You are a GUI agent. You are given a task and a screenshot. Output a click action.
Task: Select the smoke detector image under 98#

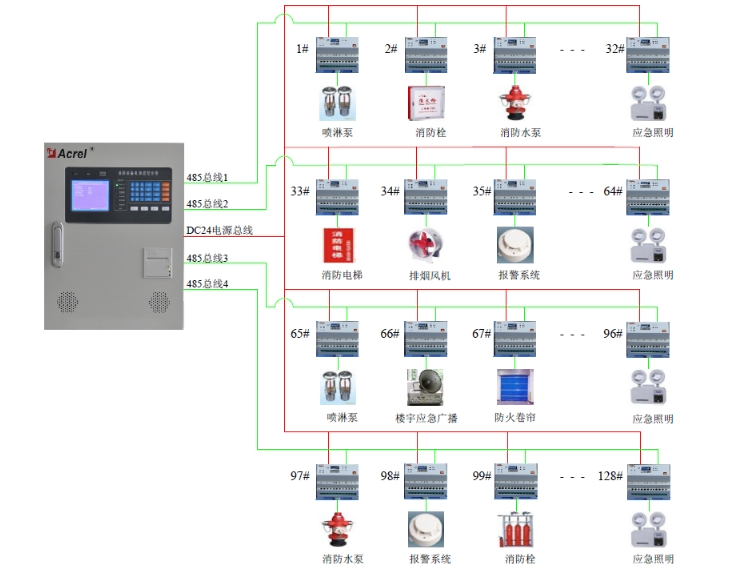426,529
